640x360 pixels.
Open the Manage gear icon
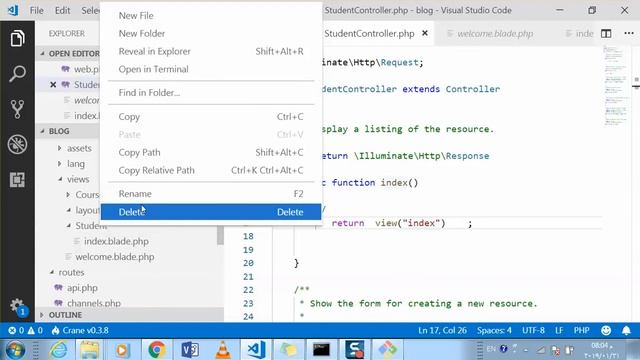(17, 306)
